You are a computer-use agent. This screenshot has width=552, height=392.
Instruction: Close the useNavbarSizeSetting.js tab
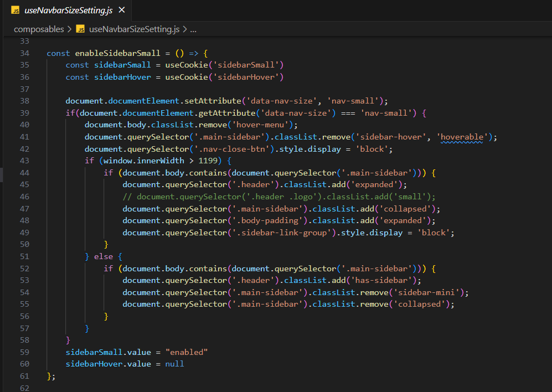(122, 11)
